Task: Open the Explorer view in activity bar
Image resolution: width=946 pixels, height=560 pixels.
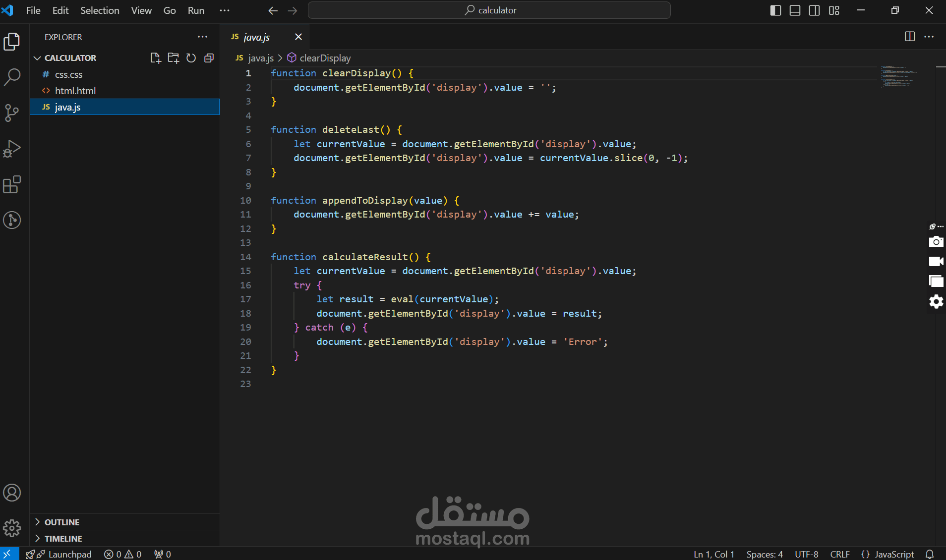Action: (x=12, y=42)
